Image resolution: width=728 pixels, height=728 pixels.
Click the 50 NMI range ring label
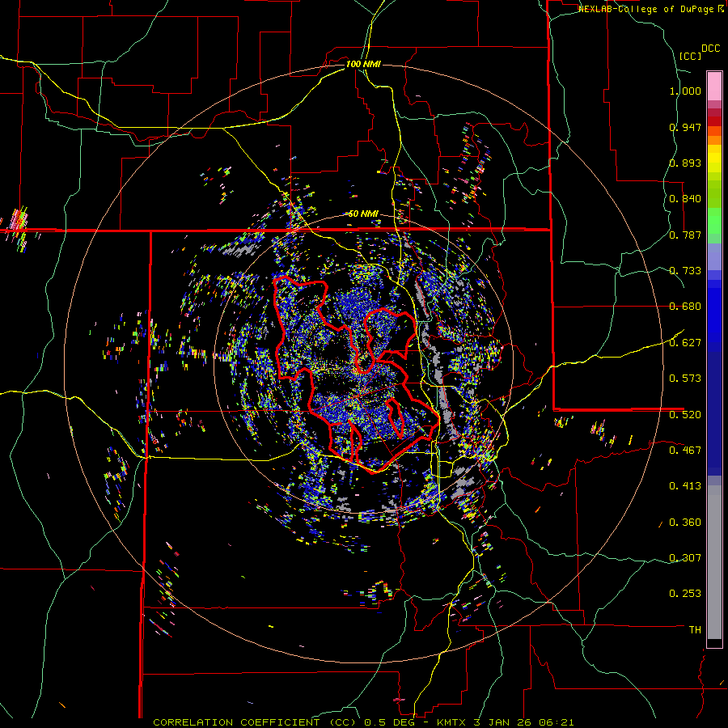click(x=363, y=214)
